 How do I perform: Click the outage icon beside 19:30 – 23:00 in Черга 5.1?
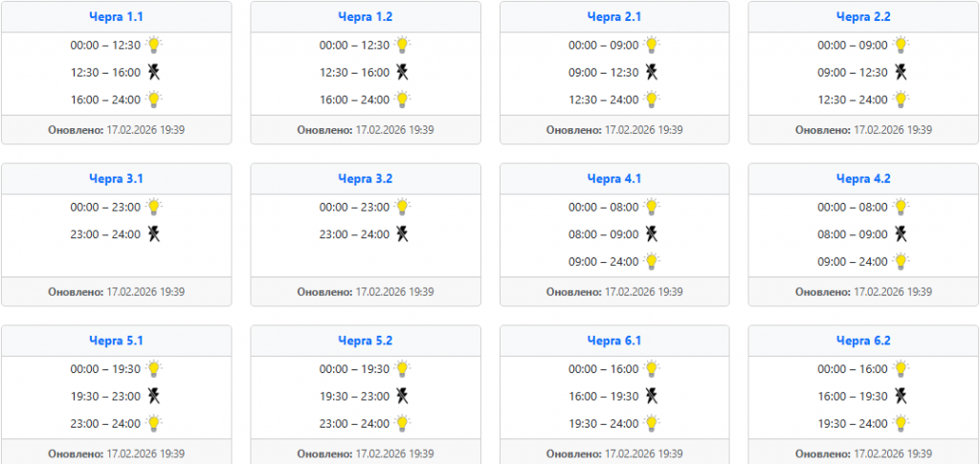tap(153, 395)
